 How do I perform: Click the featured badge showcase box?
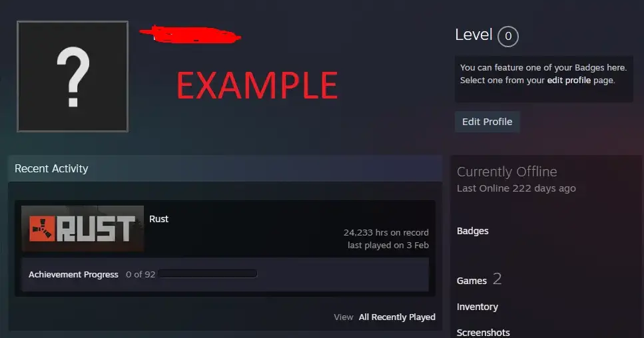544,79
